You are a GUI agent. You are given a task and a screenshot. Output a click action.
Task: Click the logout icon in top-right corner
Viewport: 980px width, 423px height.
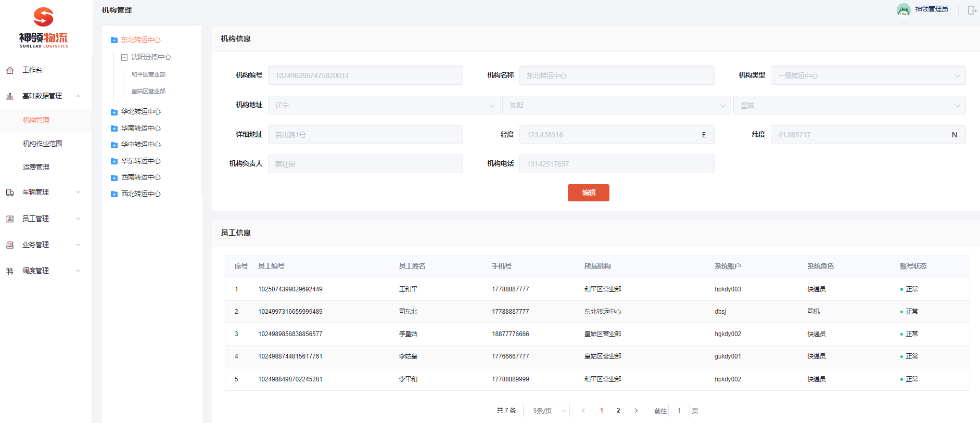point(971,10)
